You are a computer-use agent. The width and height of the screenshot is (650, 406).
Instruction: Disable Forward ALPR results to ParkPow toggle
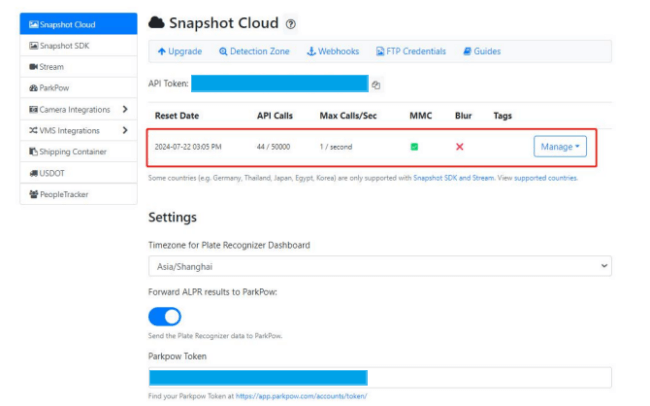pos(165,316)
